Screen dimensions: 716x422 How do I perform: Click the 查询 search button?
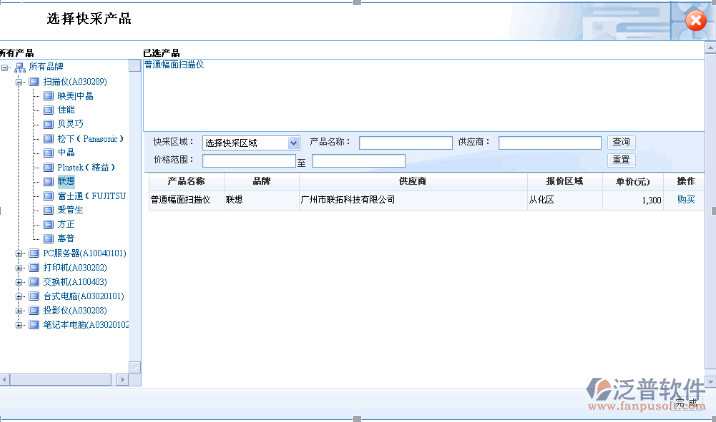(621, 143)
